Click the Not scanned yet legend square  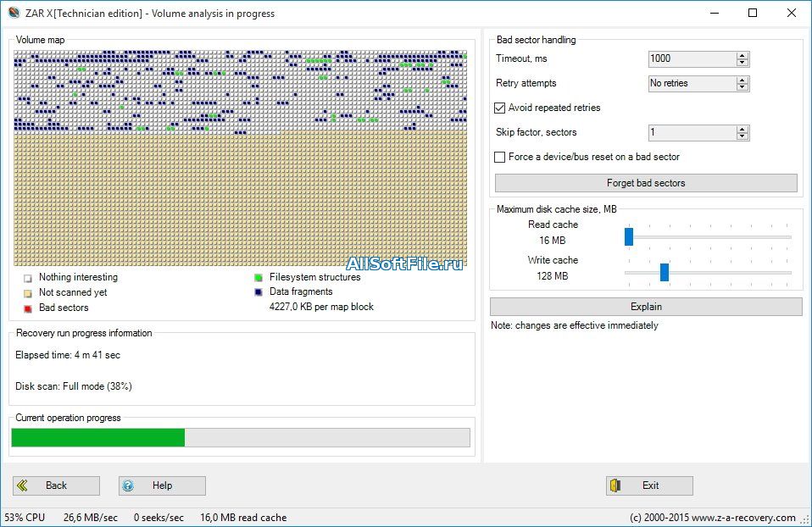[x=28, y=293]
